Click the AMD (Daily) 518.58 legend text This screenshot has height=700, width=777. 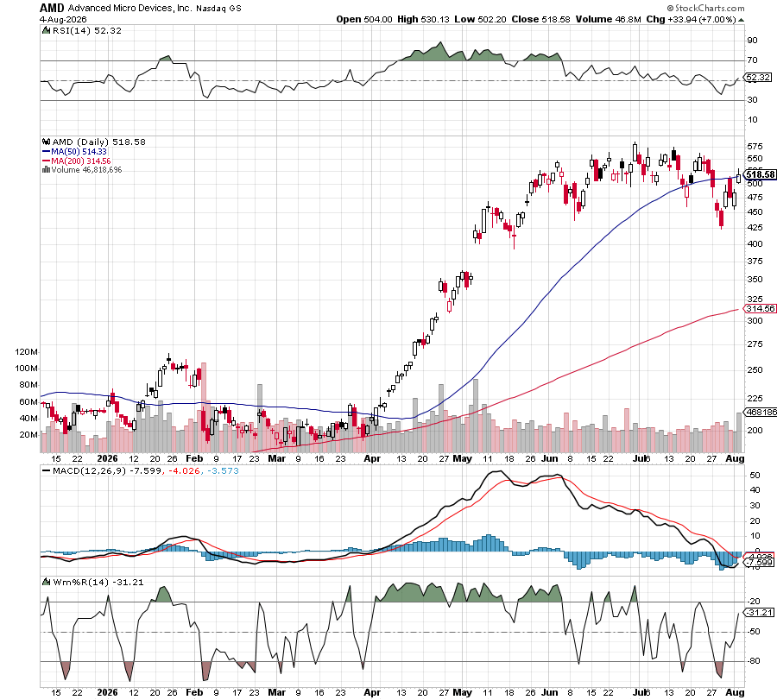(x=99, y=142)
